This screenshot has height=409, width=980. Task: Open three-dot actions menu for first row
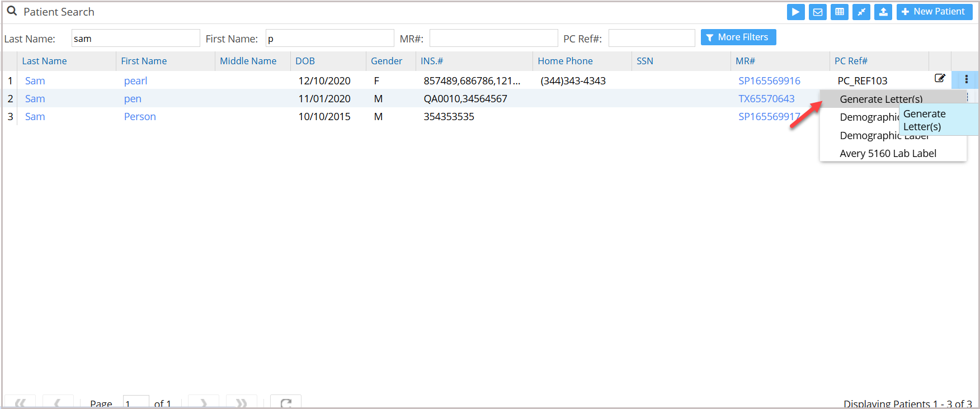coord(966,79)
